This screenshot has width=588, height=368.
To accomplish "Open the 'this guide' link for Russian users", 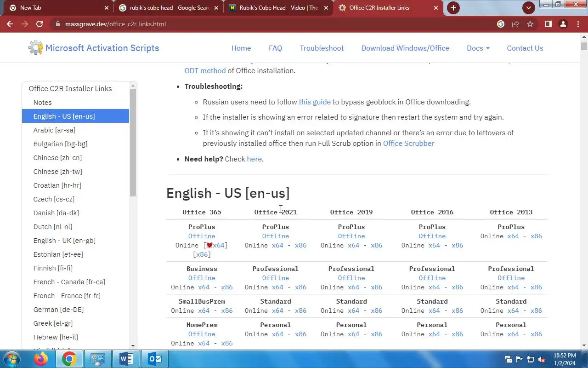I will pyautogui.click(x=315, y=102).
